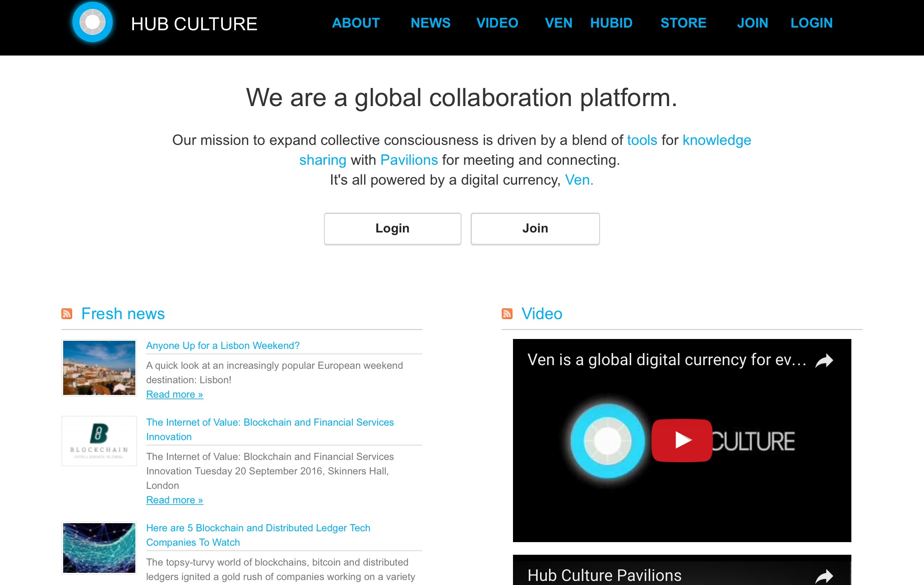
Task: Follow the 'Ven.' digital currency link
Action: pyautogui.click(x=579, y=180)
